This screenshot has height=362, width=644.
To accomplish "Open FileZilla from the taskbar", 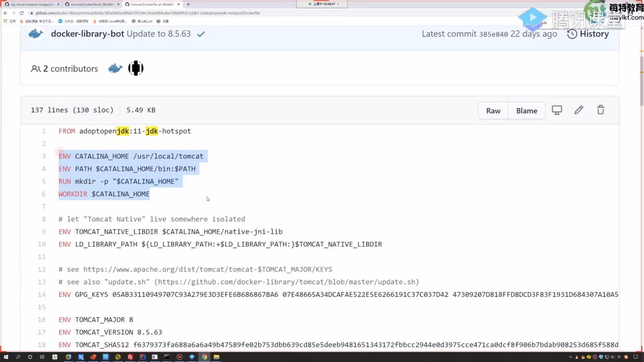I will pyautogui.click(x=130, y=357).
